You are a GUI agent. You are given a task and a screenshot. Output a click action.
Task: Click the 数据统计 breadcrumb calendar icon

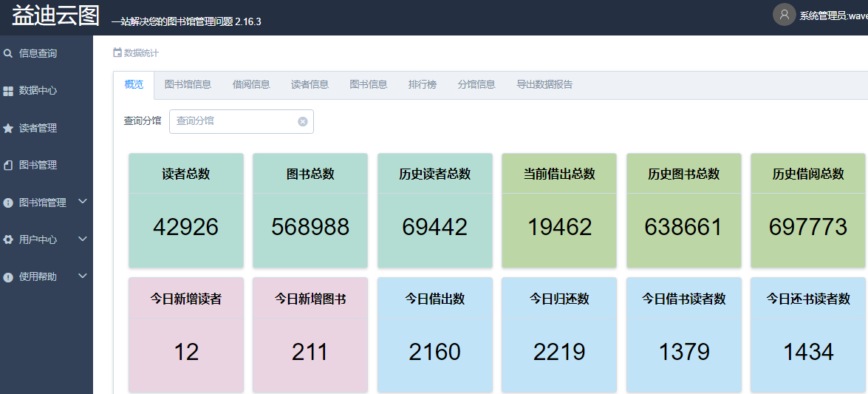[117, 52]
